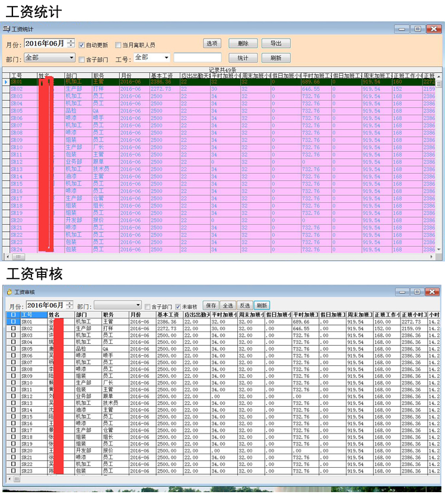Click the 工资统计 window title icon
The image size is (445, 504).
coord(7,29)
